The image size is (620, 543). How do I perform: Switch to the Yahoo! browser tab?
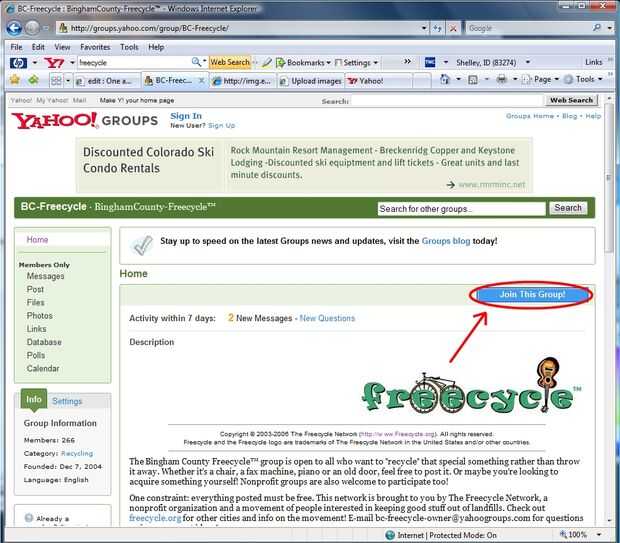click(x=378, y=81)
